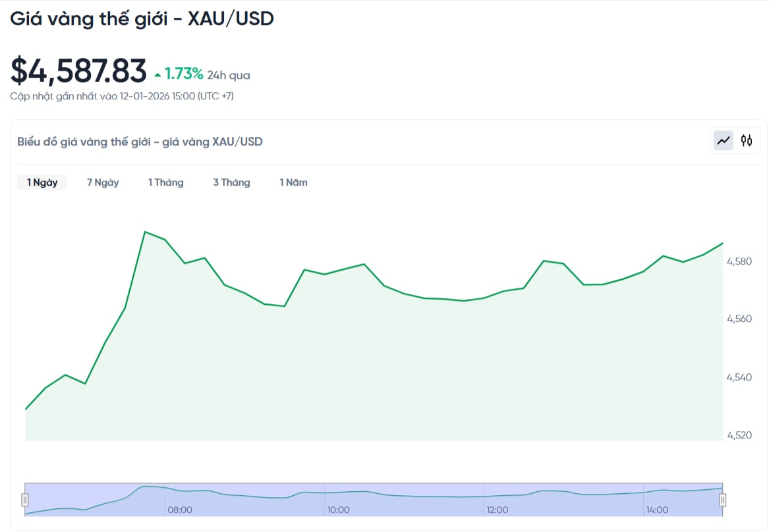
Task: Click the active zigzag line chart icon
Action: (x=723, y=140)
